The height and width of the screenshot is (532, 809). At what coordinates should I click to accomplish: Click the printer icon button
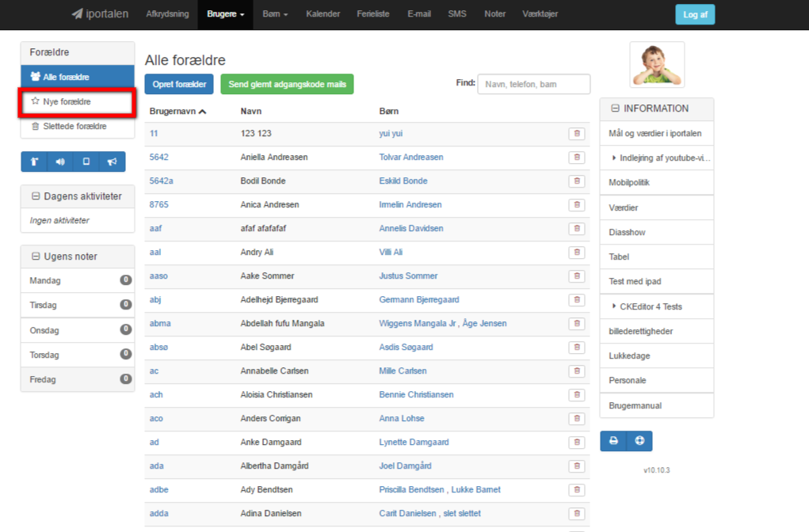pos(613,441)
